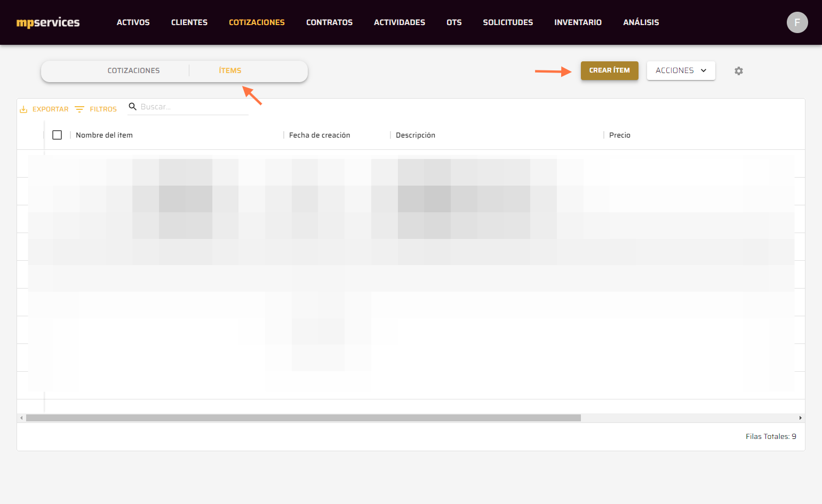
Task: Switch to the ÍTEMS sub-tab
Action: click(x=230, y=71)
